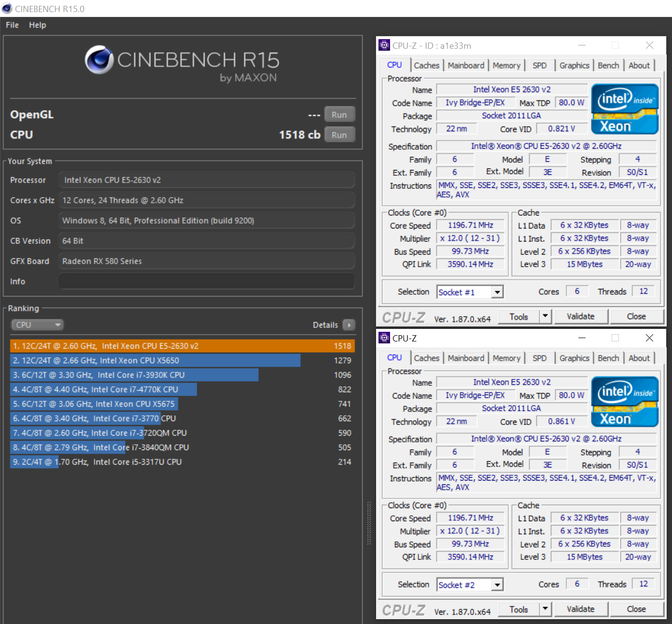This screenshot has height=624, width=672.
Task: Click Close button in upper CPU-Z window
Action: [636, 316]
